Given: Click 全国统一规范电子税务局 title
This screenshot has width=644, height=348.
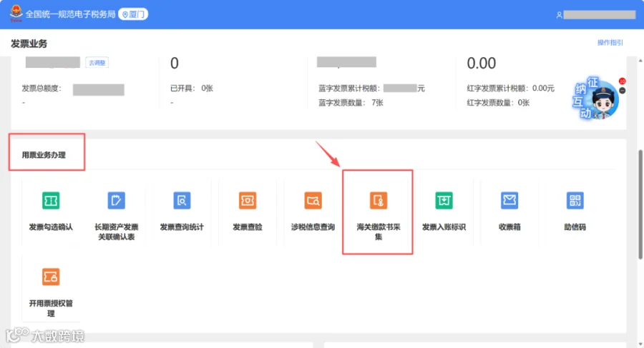Looking at the screenshot, I should pyautogui.click(x=70, y=14).
